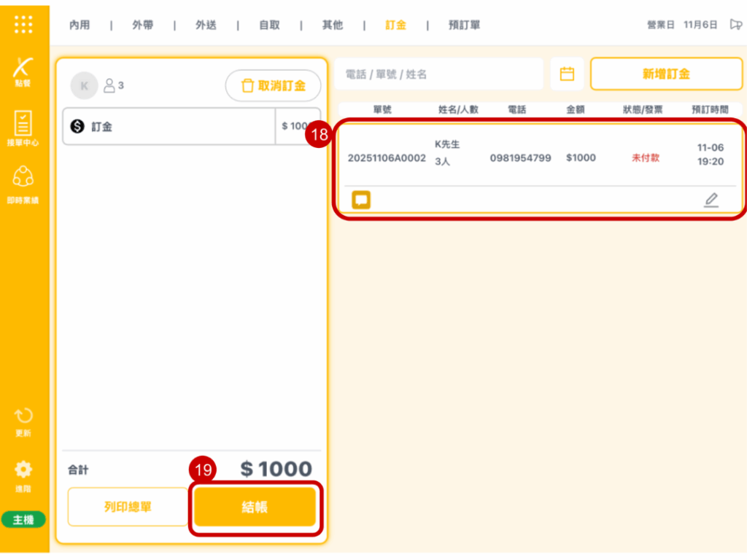Viewport: 747px width, 560px height.
Task: Select the 外送 delivery tab
Action: click(206, 26)
